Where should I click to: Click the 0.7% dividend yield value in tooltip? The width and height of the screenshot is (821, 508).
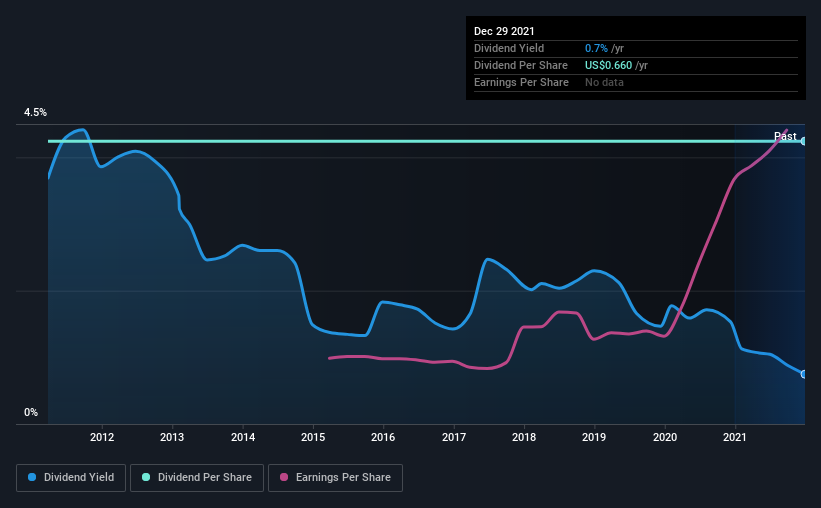pyautogui.click(x=596, y=48)
